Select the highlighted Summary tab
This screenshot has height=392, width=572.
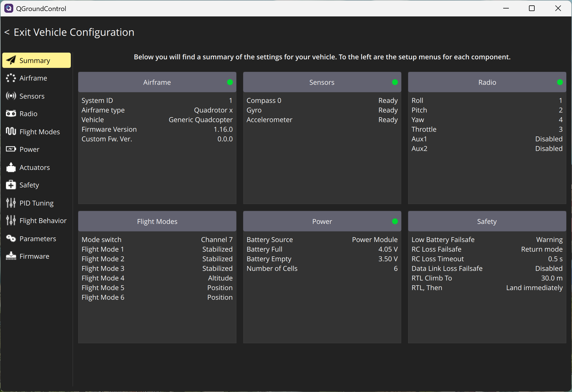37,60
